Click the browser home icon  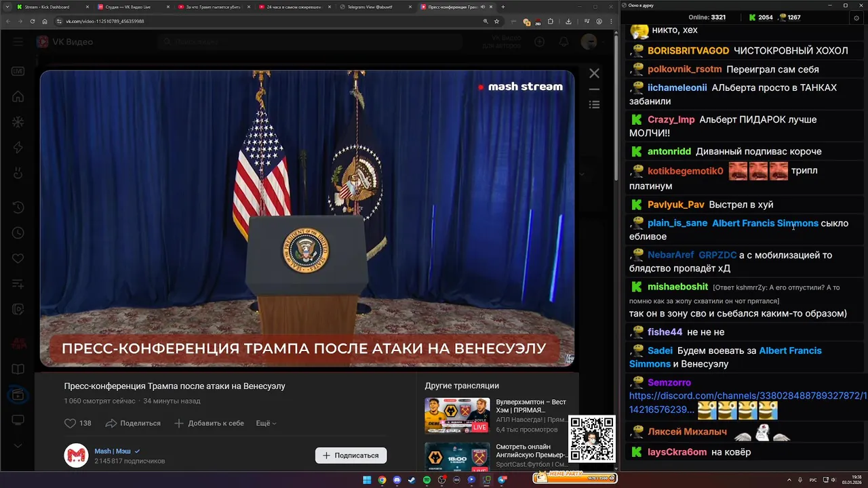45,21
